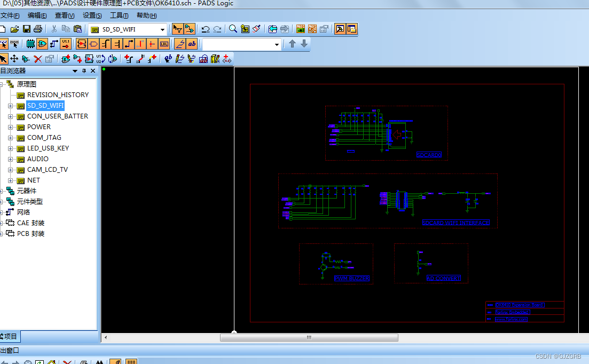This screenshot has width=589, height=364.
Task: Open a schematic file with the folder icon
Action: click(14, 29)
